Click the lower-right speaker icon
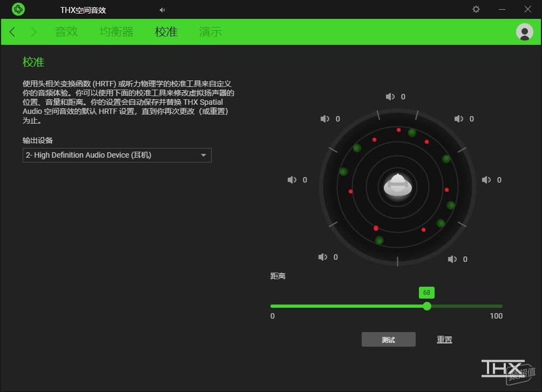Viewport: 542px width, 392px height. pyautogui.click(x=452, y=259)
